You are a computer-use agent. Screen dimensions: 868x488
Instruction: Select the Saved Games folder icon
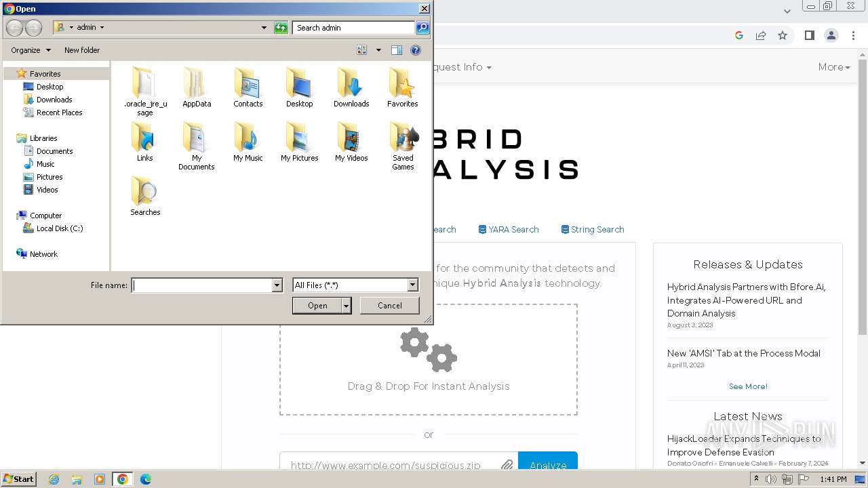click(x=403, y=145)
